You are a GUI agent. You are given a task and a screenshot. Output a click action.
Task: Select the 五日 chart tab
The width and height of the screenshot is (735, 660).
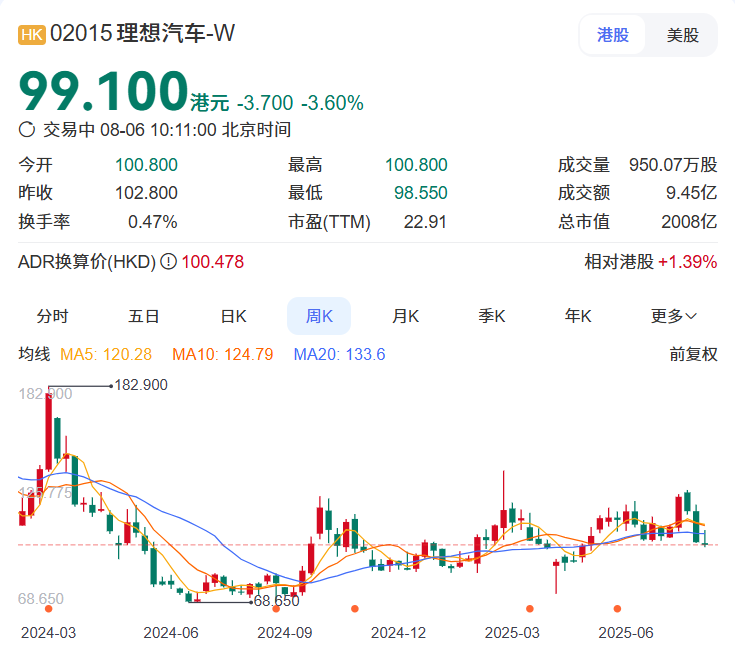tap(143, 316)
